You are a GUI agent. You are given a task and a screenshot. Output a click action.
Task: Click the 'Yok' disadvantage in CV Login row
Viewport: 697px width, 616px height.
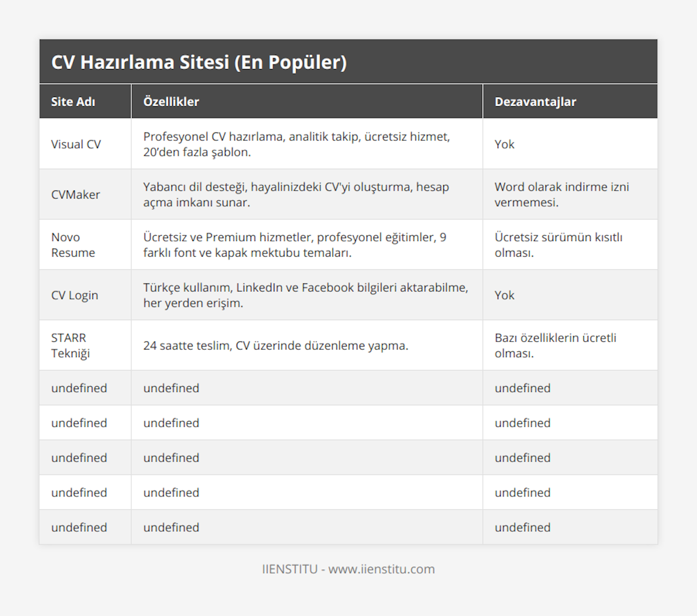[505, 295]
